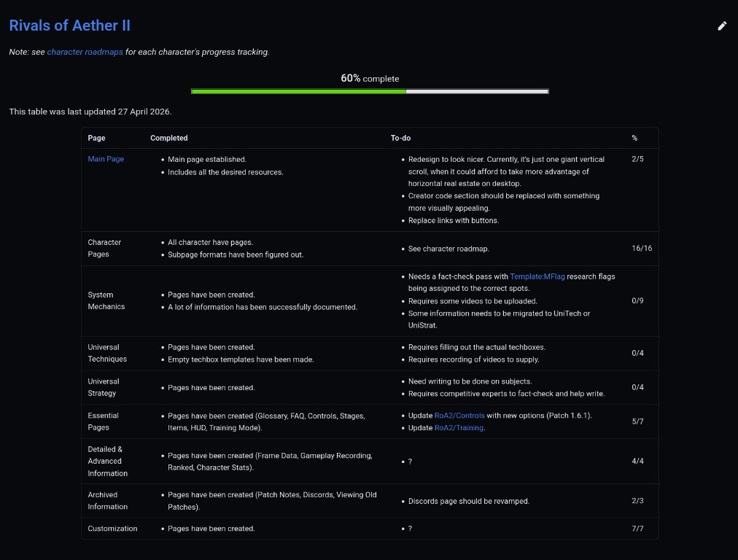Click the Essential Pages row label
The height and width of the screenshot is (560, 738).
pyautogui.click(x=103, y=421)
